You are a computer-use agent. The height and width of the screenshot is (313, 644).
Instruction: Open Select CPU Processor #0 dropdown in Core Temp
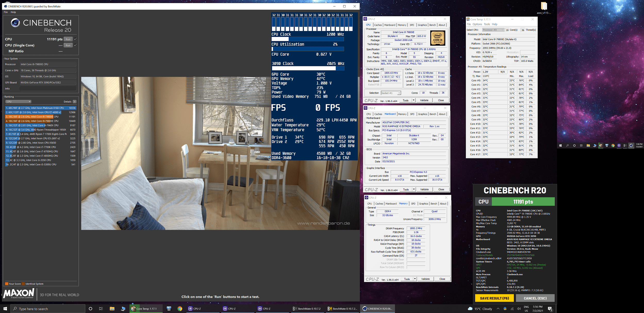(x=493, y=30)
